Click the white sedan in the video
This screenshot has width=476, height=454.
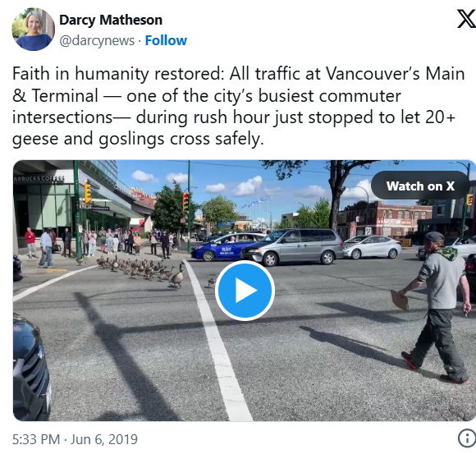(373, 246)
